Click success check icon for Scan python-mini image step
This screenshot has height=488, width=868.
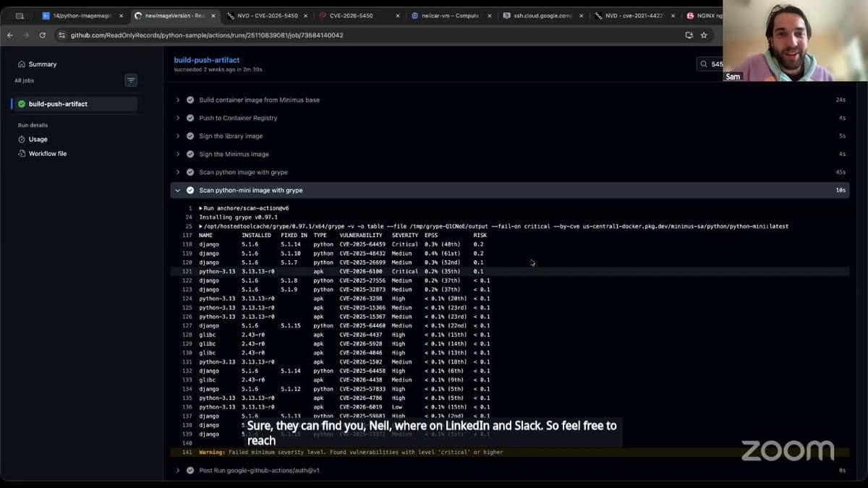(x=190, y=190)
